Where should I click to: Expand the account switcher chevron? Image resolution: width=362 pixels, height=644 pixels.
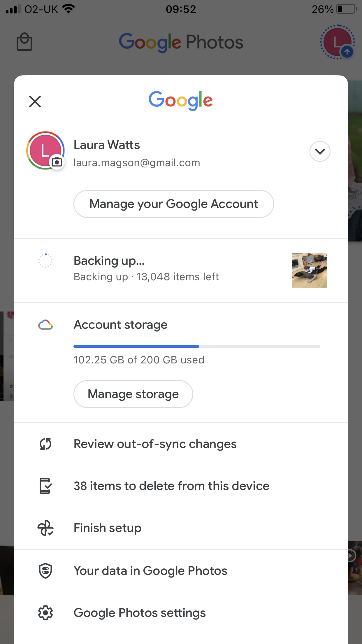[320, 151]
